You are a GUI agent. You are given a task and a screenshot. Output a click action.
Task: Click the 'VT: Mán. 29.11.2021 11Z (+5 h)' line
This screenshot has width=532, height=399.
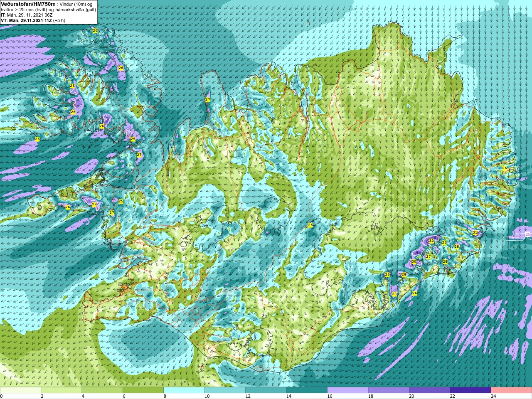[x=33, y=20]
